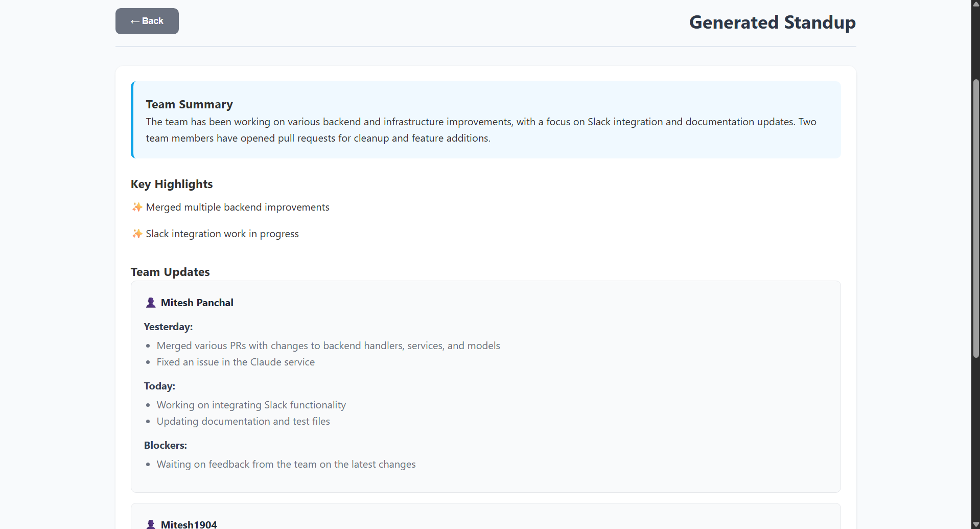The width and height of the screenshot is (980, 529).
Task: Click the Generated Standup heading
Action: click(772, 22)
